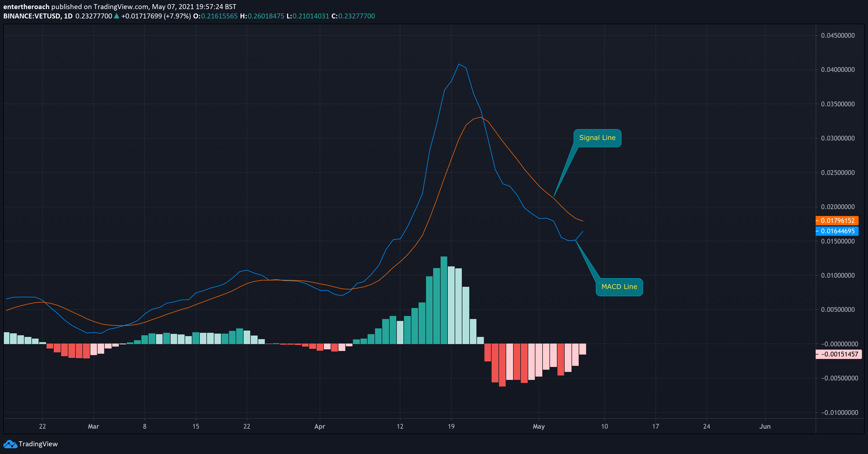868x454 pixels.
Task: Click the low price L:0.21014031
Action: [308, 16]
